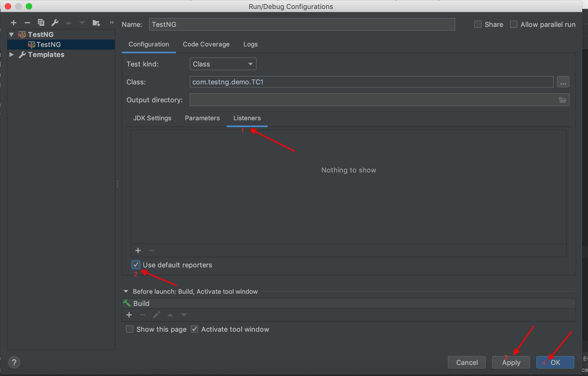Browse for test class with ellipsis button

coord(563,82)
